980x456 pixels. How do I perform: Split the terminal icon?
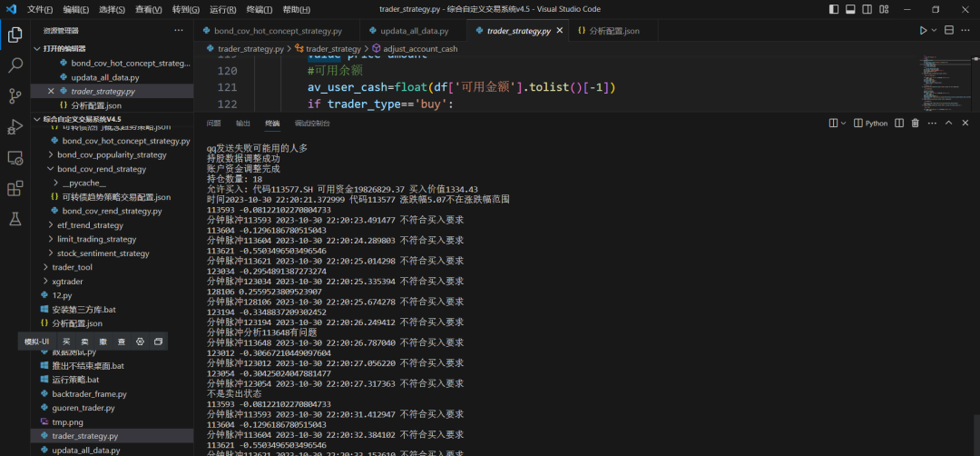pyautogui.click(x=833, y=124)
